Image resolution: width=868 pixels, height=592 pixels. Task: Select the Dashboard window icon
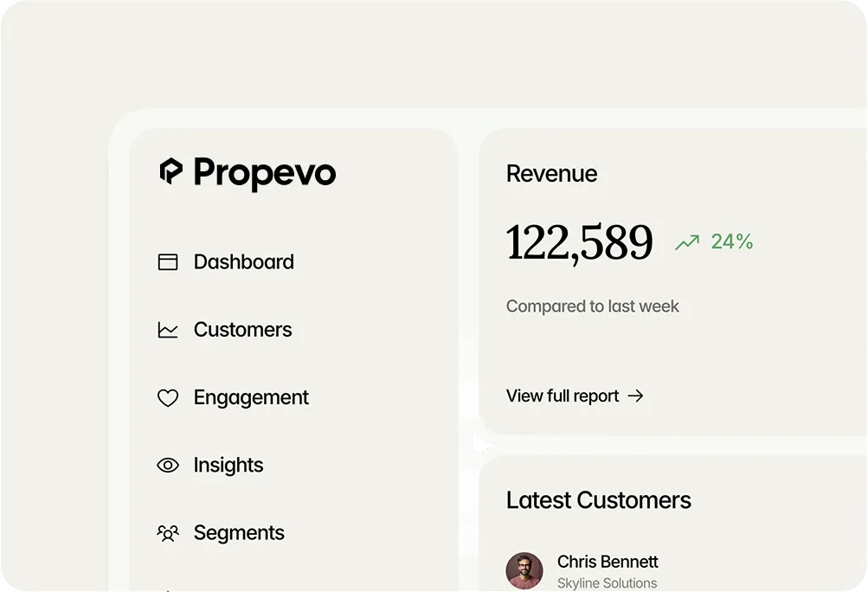(x=168, y=261)
